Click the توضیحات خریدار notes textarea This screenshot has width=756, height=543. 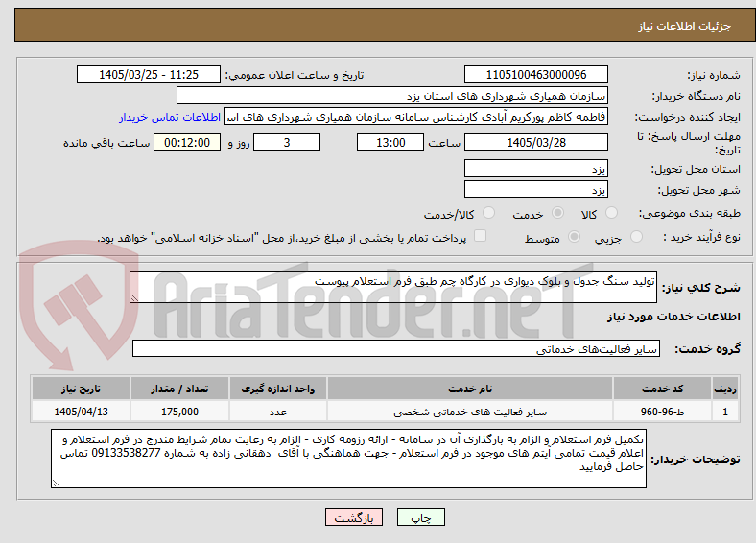[x=348, y=459]
